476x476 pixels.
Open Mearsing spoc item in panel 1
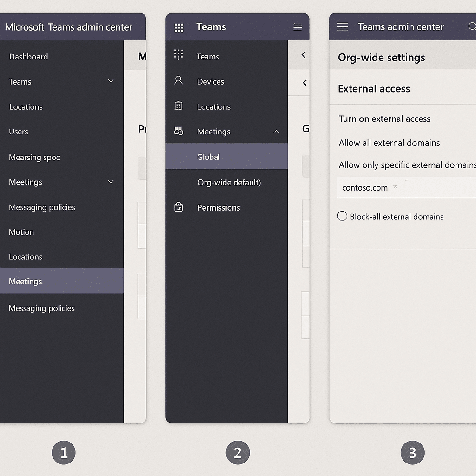tap(34, 157)
